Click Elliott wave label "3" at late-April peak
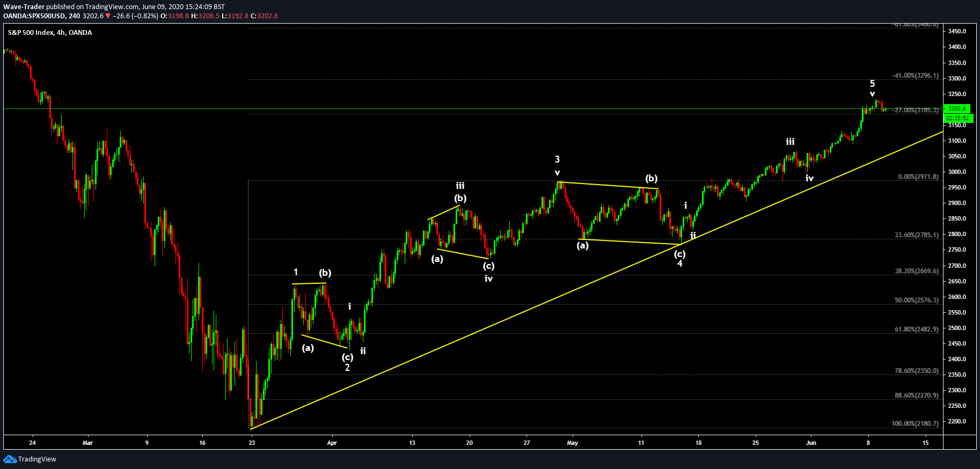This screenshot has height=469, width=980. coord(557,159)
